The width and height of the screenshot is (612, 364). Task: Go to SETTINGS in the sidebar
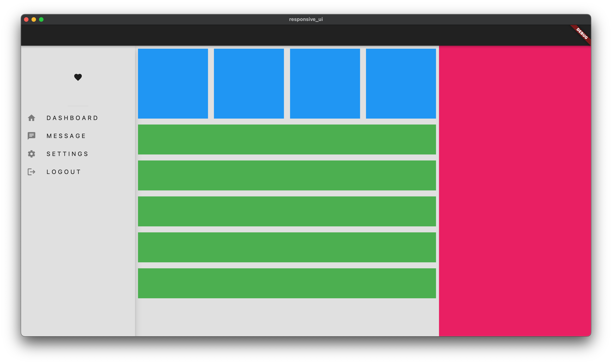tap(78, 154)
